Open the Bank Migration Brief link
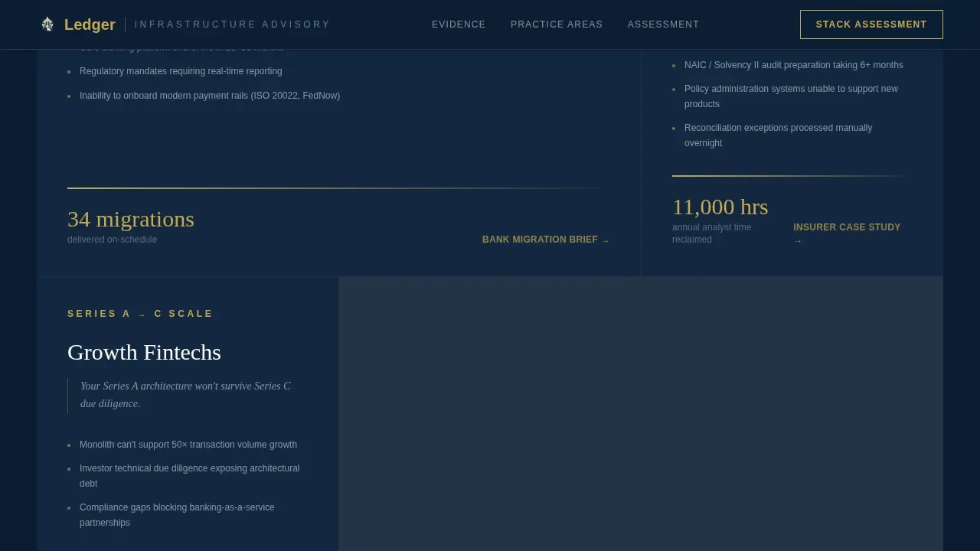The width and height of the screenshot is (980, 551). [546, 240]
